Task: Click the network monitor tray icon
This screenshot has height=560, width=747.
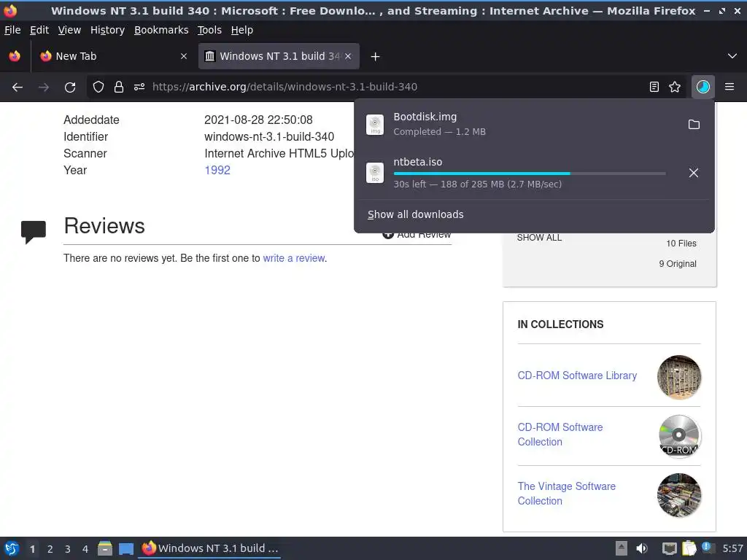Action: point(670,549)
